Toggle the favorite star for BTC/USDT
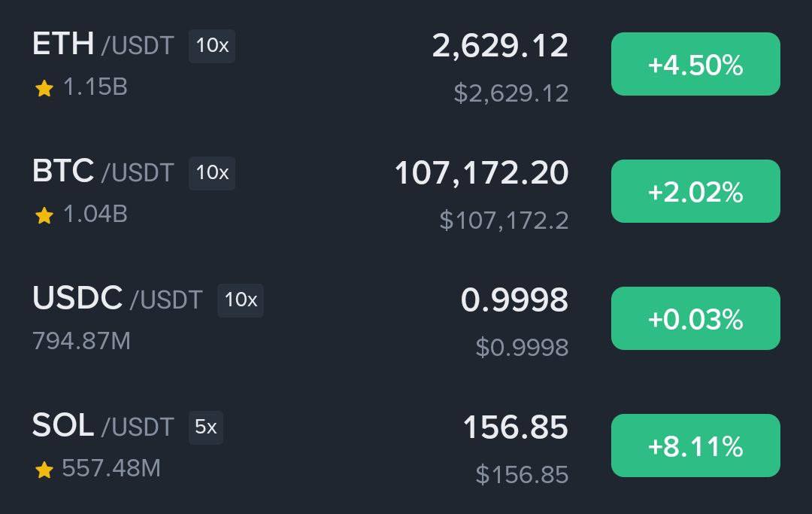The width and height of the screenshot is (812, 514). click(44, 215)
